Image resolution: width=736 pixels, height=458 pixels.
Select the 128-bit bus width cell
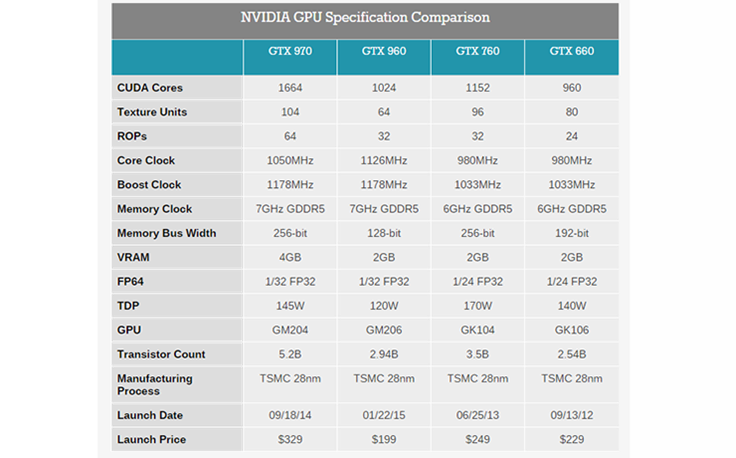(384, 233)
